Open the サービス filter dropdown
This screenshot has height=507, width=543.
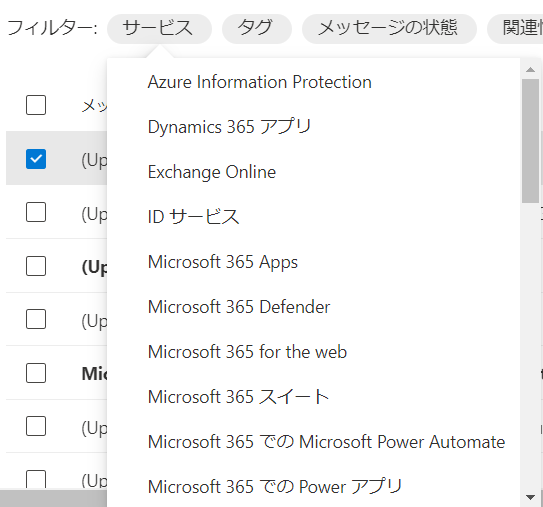coord(159,28)
